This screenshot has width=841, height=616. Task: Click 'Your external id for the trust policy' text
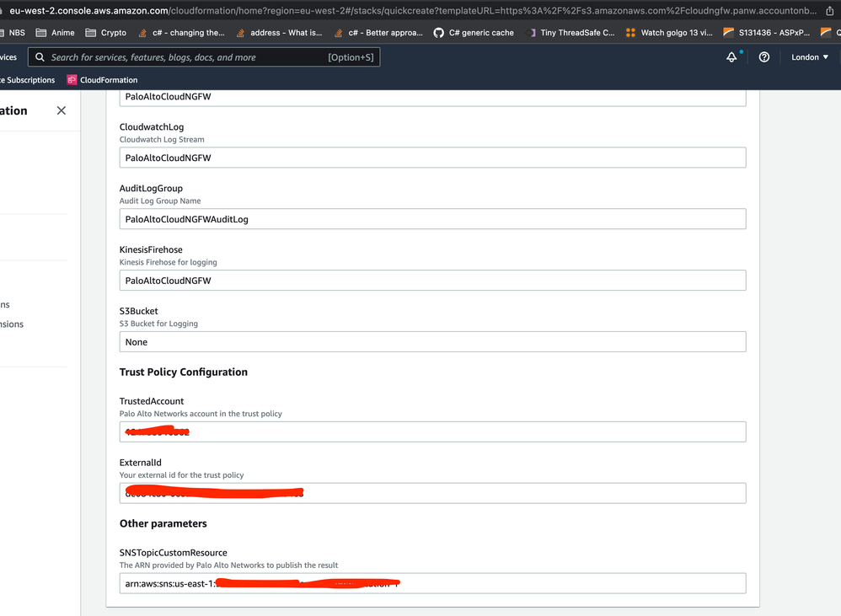tap(181, 475)
